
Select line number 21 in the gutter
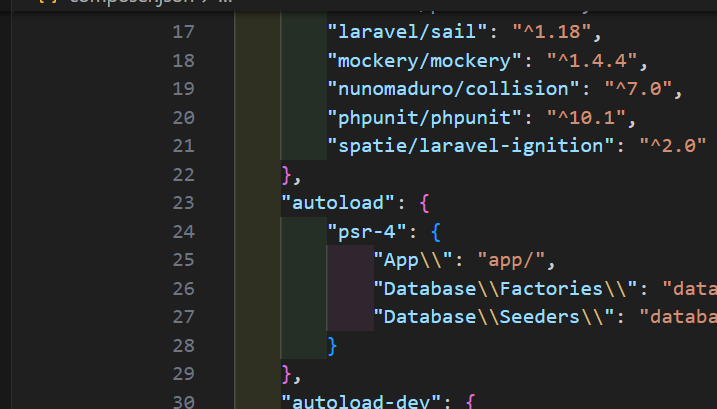coord(183,146)
